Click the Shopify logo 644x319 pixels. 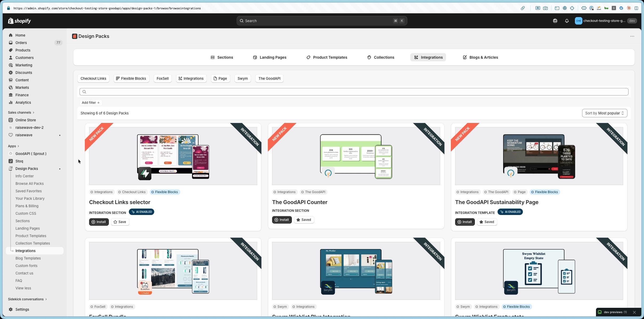tap(19, 21)
